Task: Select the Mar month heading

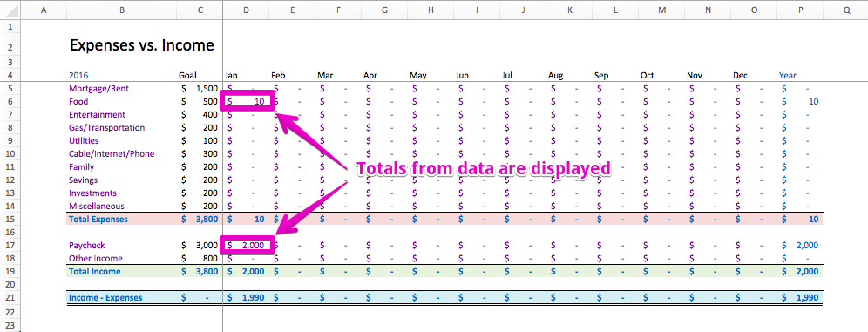Action: 325,75
